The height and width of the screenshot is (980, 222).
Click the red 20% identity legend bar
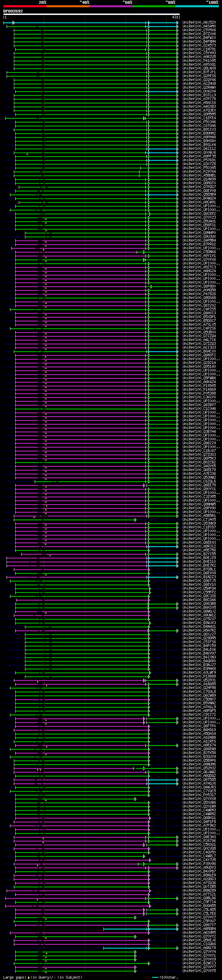[x=25, y=7]
